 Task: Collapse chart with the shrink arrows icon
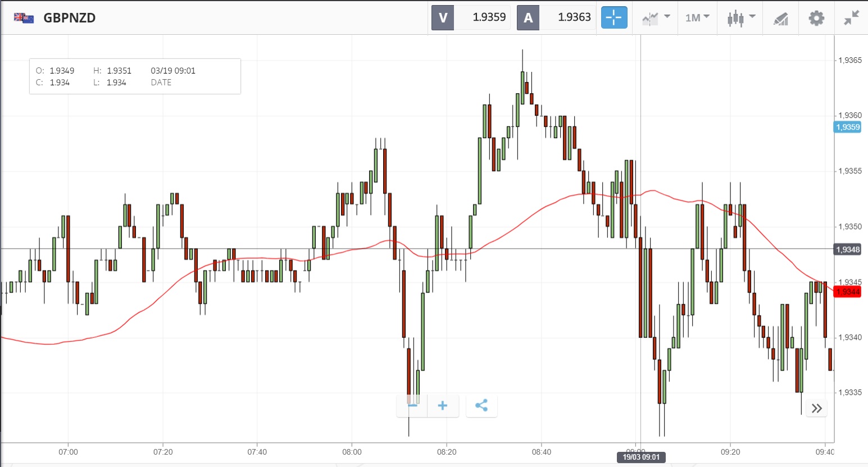(x=851, y=18)
